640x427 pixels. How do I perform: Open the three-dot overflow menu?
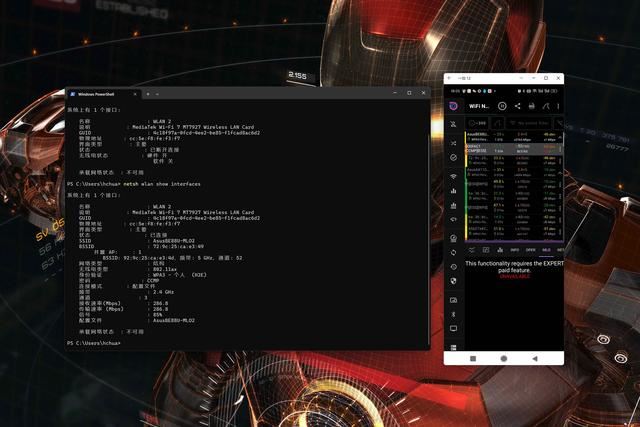click(559, 106)
